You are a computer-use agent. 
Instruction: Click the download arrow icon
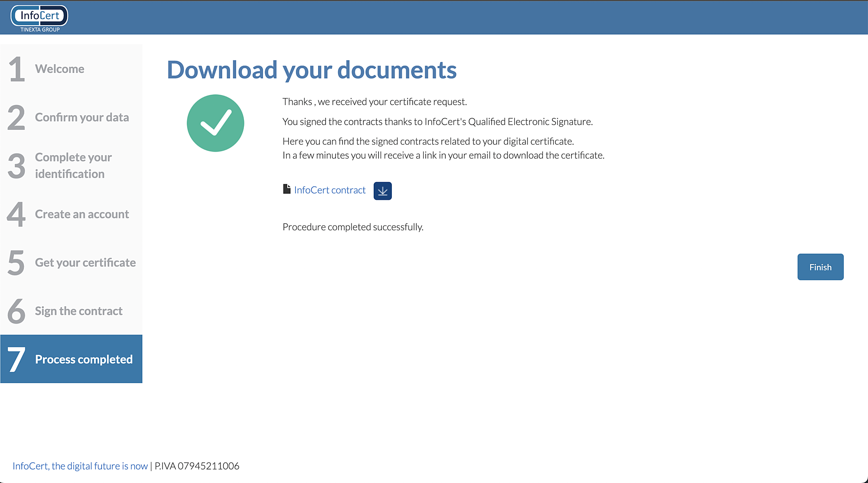[382, 191]
